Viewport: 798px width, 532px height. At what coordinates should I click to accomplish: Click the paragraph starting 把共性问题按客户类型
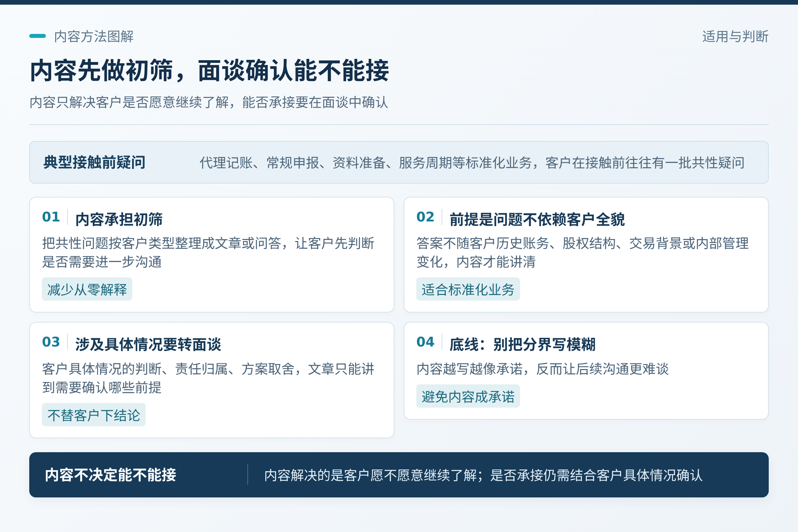(x=208, y=252)
